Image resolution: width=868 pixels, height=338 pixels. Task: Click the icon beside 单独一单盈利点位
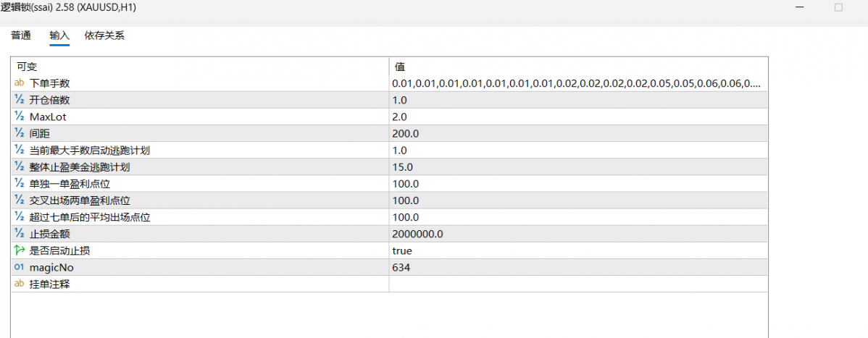point(19,184)
